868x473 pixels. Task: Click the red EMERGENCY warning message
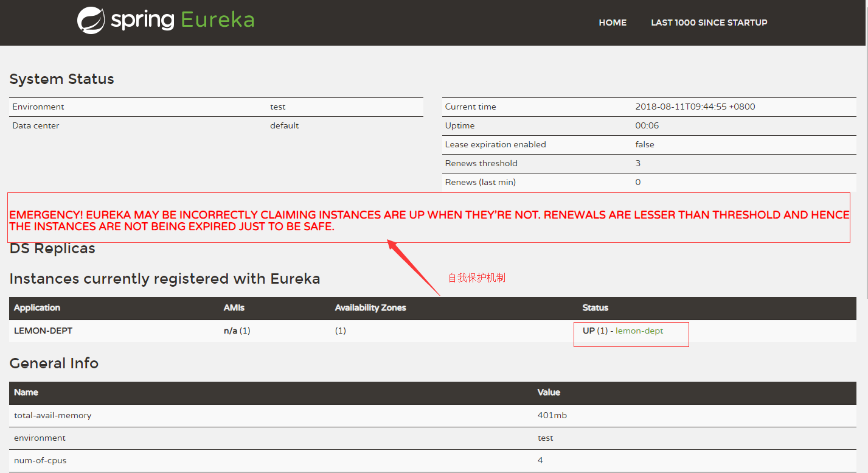pos(429,220)
